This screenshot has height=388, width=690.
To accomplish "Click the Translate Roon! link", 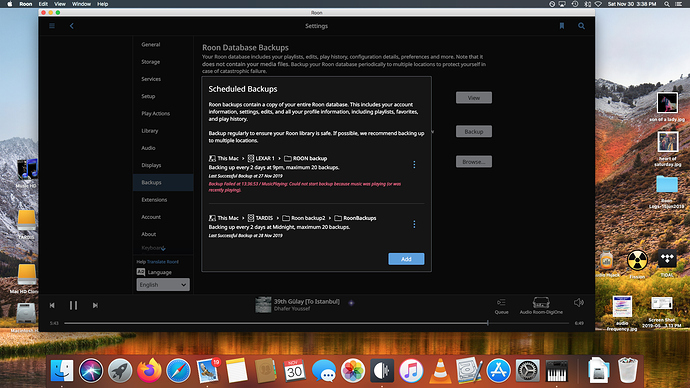I will [163, 262].
